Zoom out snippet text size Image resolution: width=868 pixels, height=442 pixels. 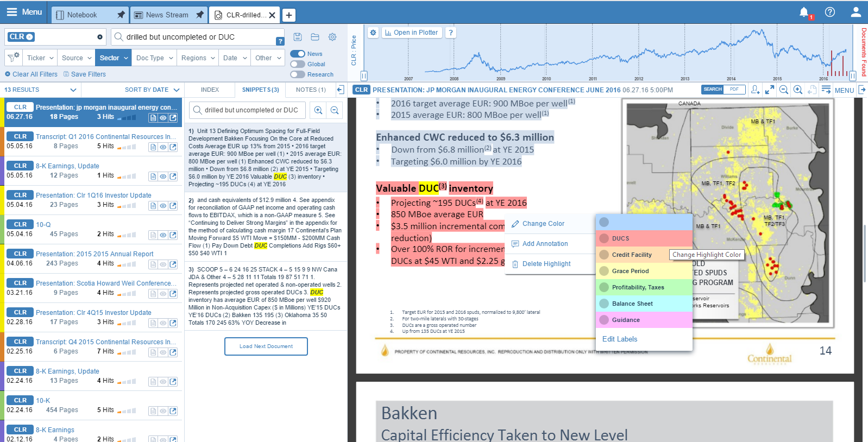coord(335,110)
